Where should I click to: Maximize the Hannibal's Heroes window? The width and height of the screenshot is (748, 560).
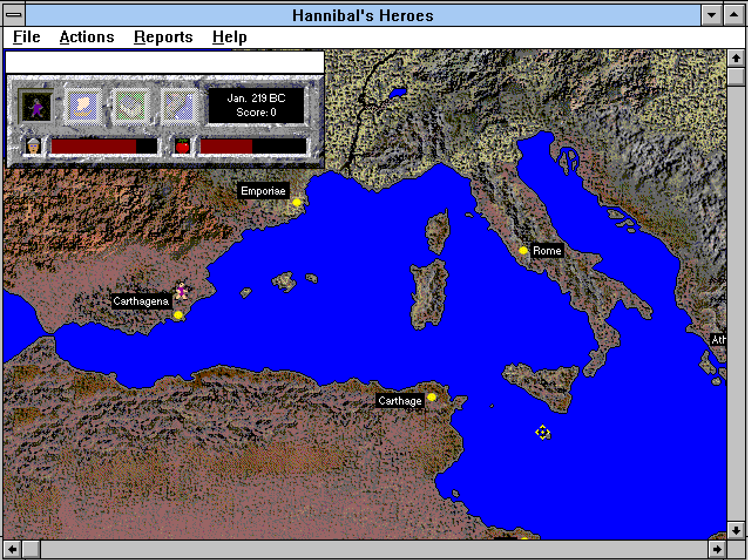click(x=733, y=15)
